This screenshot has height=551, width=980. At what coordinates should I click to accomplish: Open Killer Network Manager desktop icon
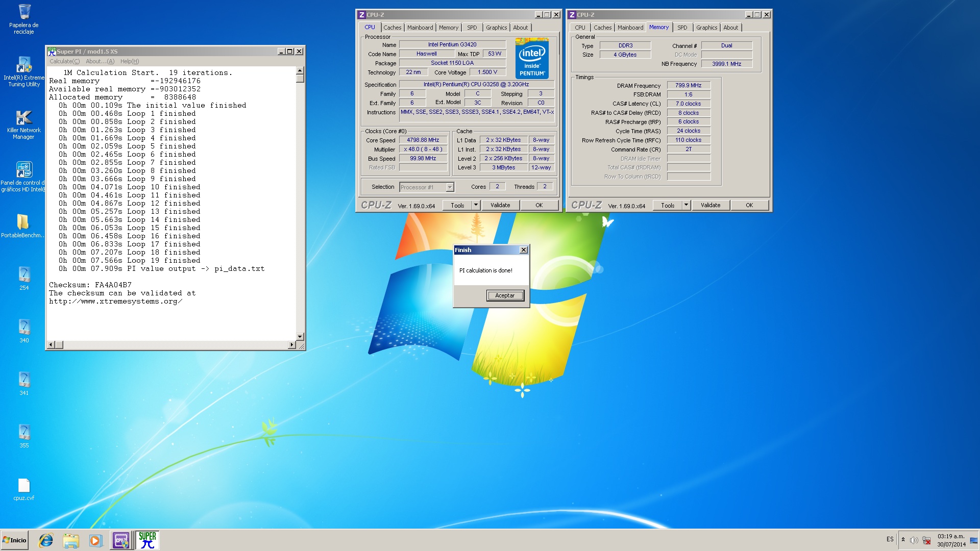pos(24,124)
